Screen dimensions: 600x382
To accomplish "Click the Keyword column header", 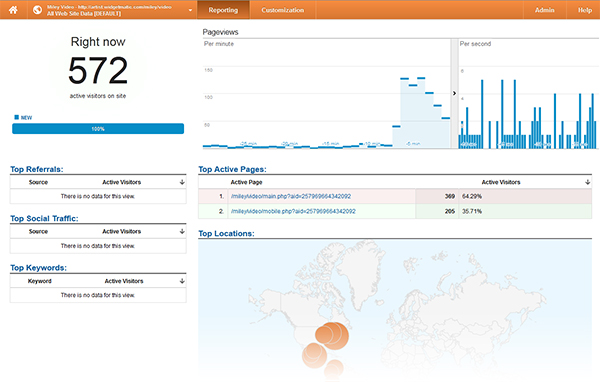I will click(x=39, y=281).
